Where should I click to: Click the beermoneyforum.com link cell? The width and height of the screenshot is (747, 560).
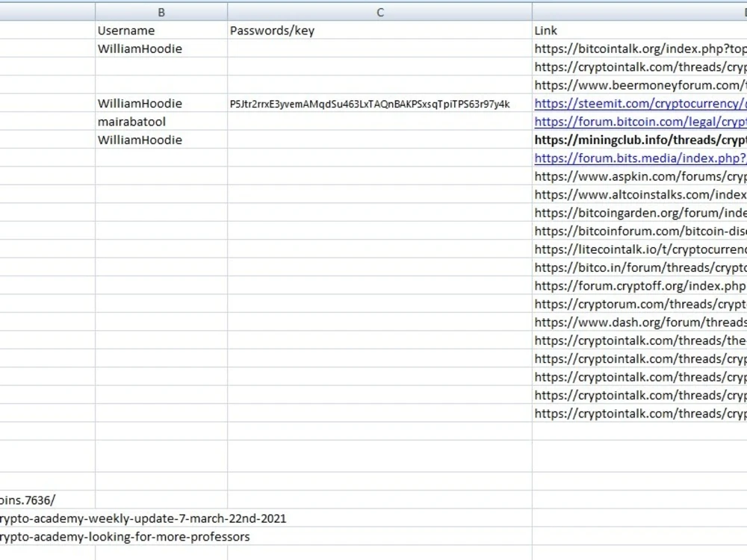[x=640, y=85]
